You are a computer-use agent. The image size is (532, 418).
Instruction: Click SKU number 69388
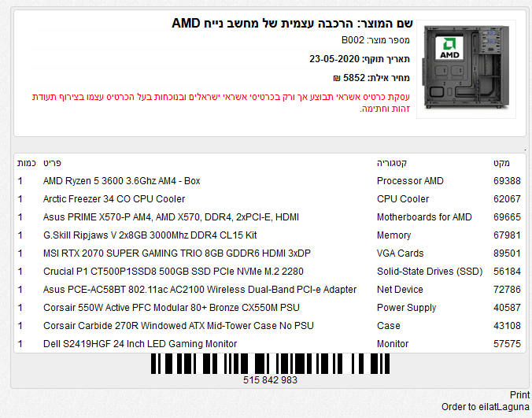(x=507, y=181)
